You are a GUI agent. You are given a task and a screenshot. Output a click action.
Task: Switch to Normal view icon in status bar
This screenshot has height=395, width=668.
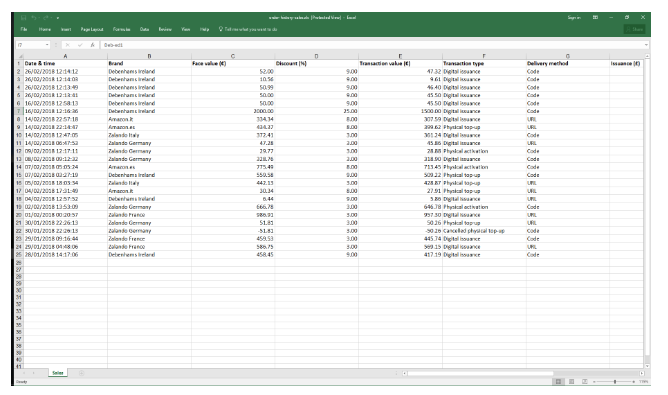[558, 381]
